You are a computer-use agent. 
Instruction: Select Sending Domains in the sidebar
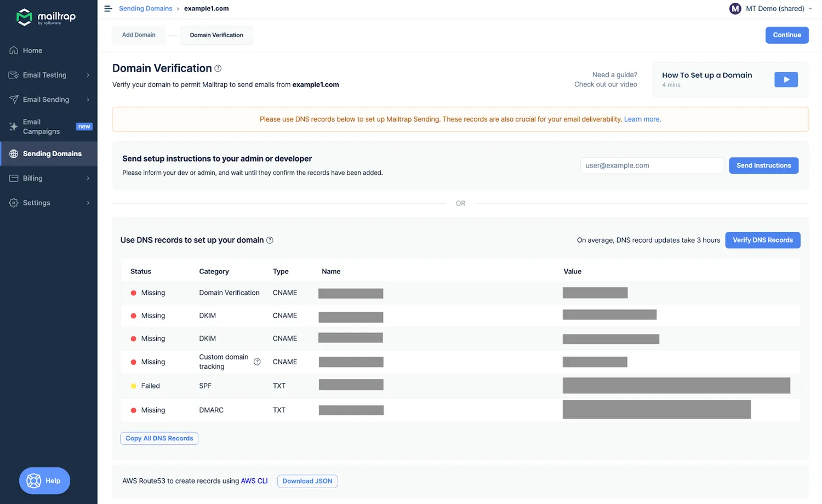[x=49, y=154]
